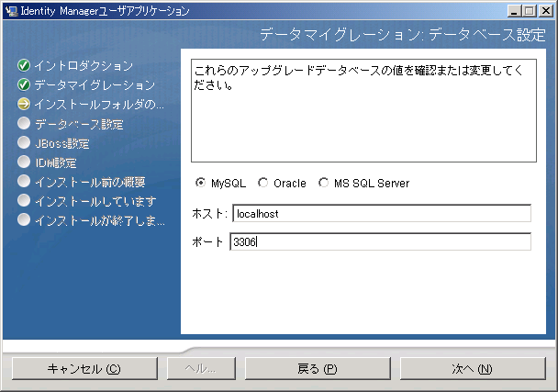Go back with 戻る (P) button

tap(318, 368)
